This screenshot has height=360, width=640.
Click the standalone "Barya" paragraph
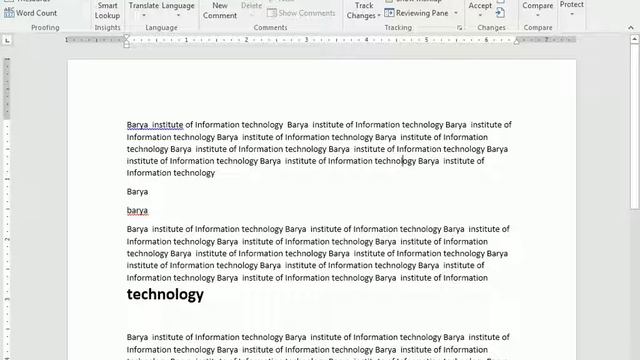pos(137,192)
